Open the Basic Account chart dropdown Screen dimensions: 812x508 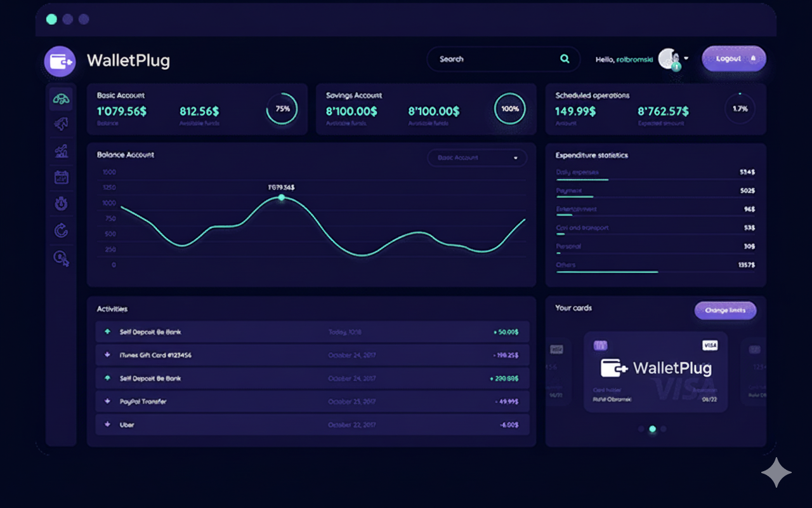click(477, 157)
